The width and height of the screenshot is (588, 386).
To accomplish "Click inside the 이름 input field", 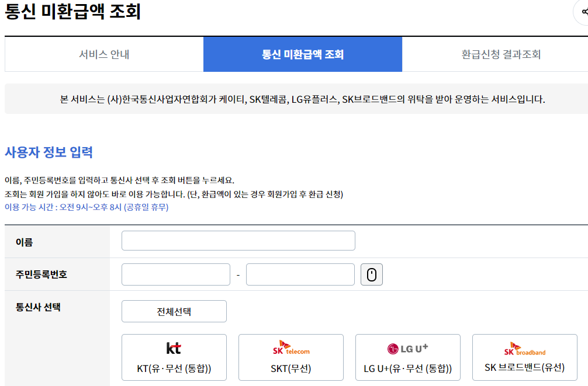I will [237, 240].
